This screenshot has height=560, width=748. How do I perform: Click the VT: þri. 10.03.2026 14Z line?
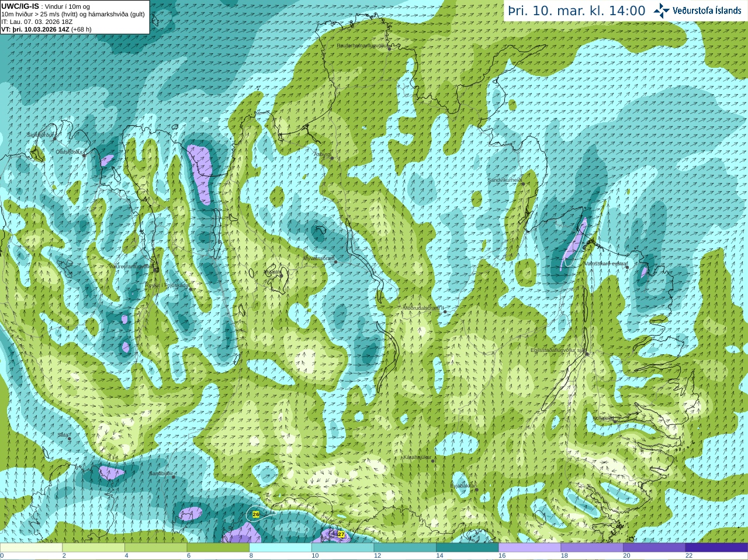pyautogui.click(x=47, y=29)
